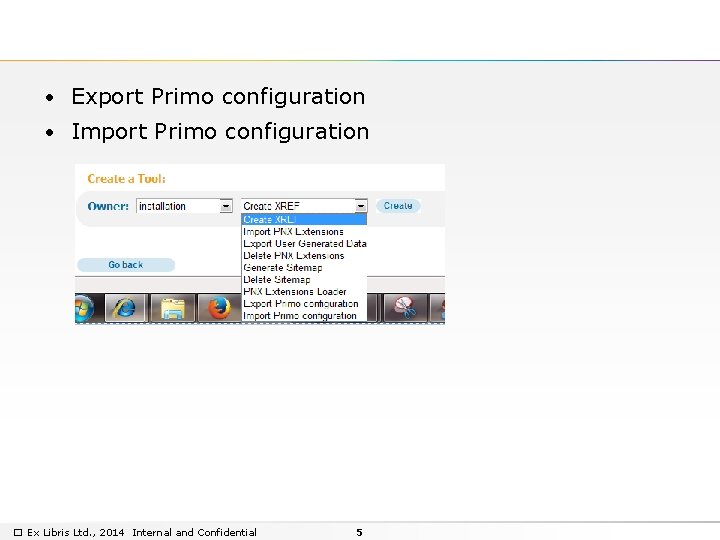Open Internet Explorer from the taskbar
The image size is (720, 540).
(x=125, y=308)
